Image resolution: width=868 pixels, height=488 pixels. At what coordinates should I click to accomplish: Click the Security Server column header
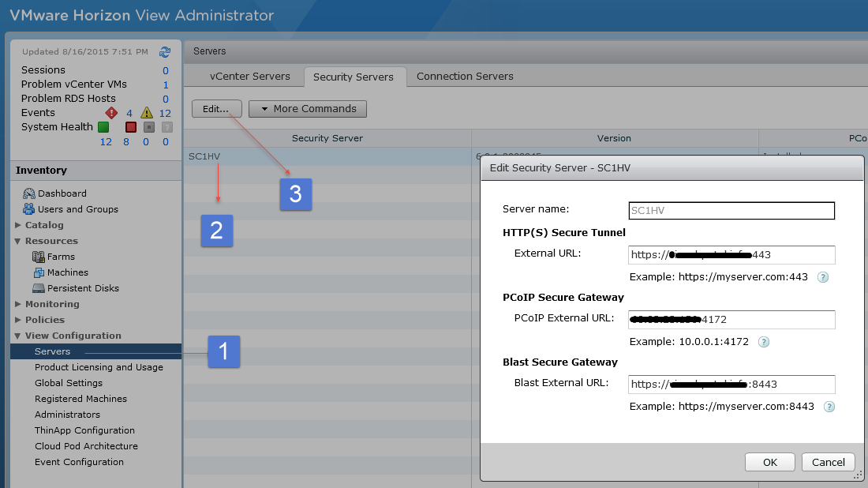(x=327, y=138)
